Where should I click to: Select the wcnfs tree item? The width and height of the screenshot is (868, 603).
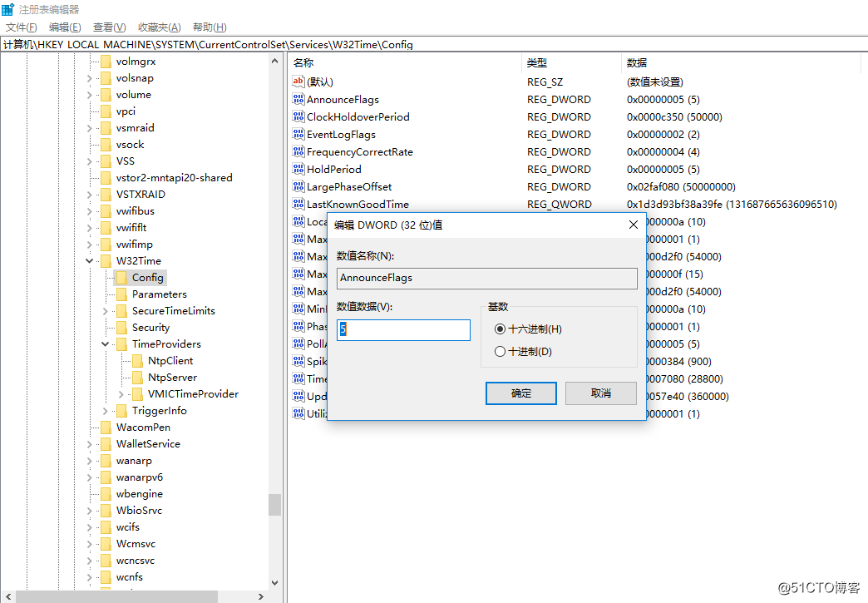click(x=130, y=577)
